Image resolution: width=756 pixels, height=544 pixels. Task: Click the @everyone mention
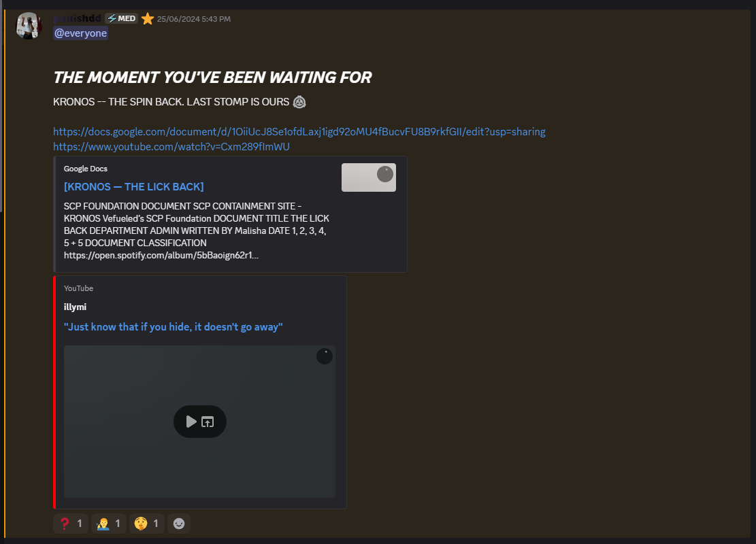tap(80, 33)
